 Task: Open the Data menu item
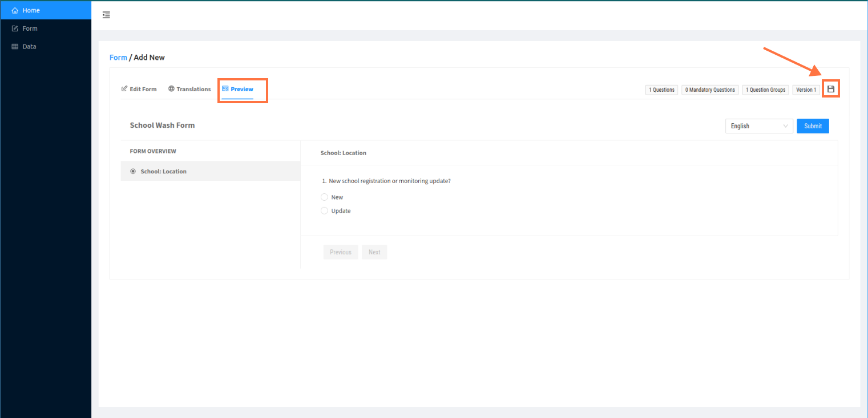(x=46, y=47)
